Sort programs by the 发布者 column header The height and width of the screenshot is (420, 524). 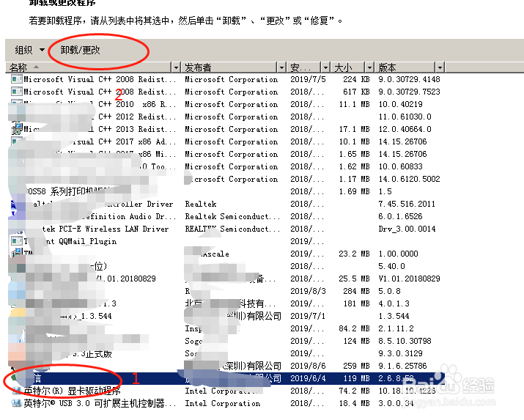click(229, 68)
